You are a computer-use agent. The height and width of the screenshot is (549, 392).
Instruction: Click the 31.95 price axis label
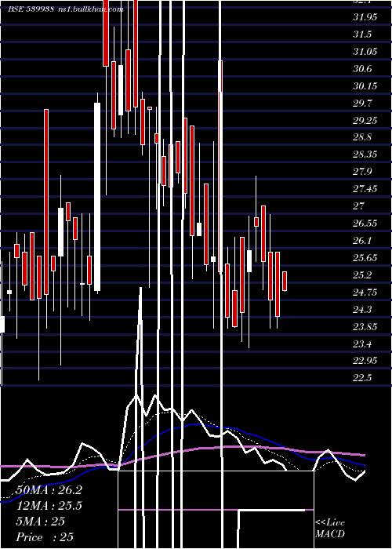(365, 16)
